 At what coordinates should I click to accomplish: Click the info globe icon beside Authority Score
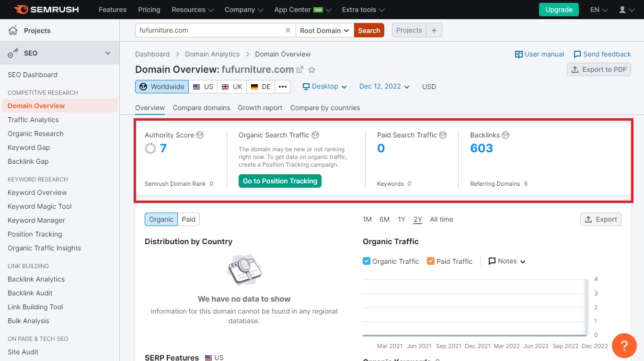point(200,135)
